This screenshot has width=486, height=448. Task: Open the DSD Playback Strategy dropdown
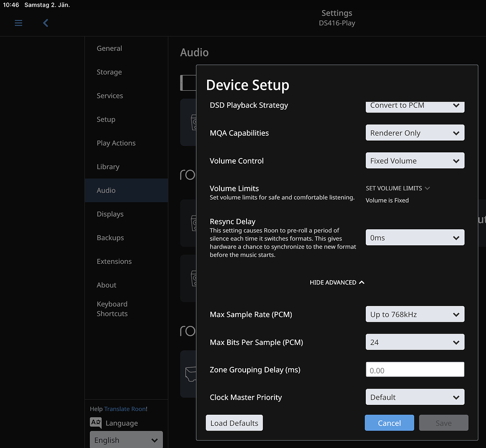414,105
